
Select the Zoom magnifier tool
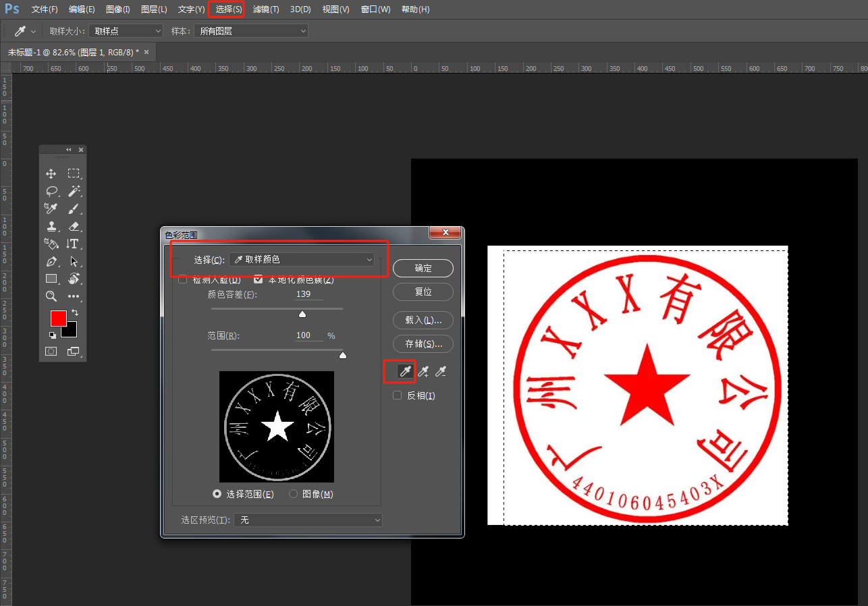pos(51,296)
